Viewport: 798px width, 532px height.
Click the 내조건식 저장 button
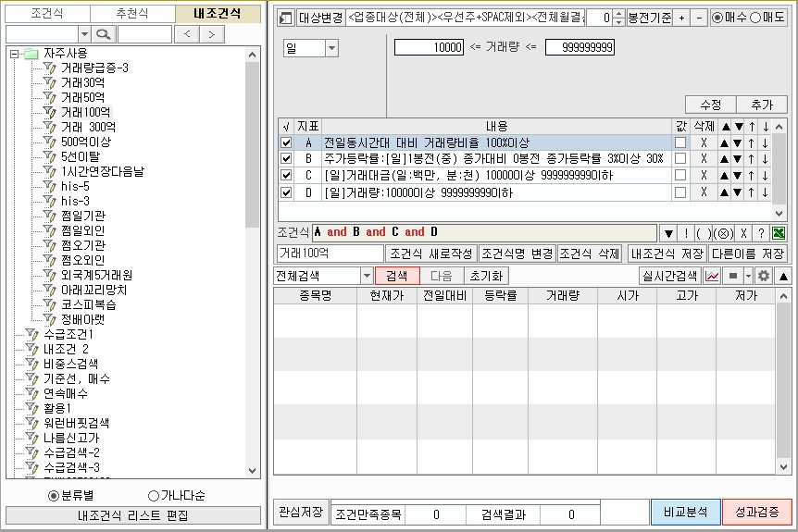coord(667,254)
